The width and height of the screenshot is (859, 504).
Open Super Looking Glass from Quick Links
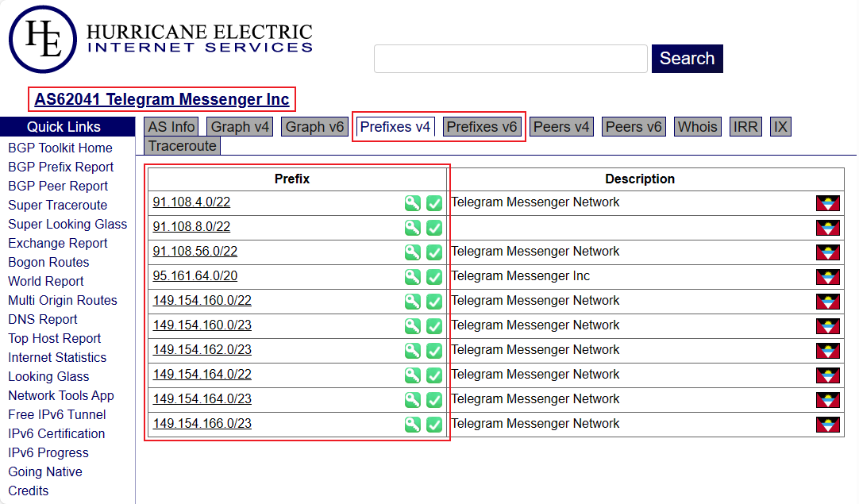(67, 224)
